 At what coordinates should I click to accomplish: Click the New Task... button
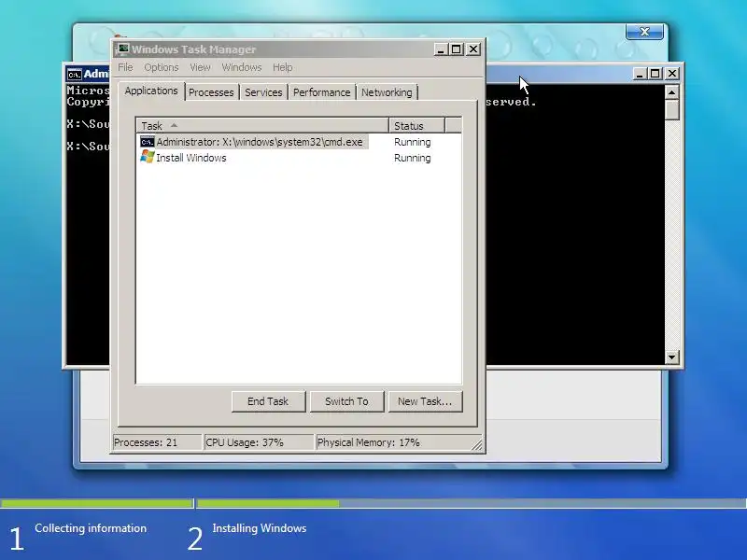point(425,401)
